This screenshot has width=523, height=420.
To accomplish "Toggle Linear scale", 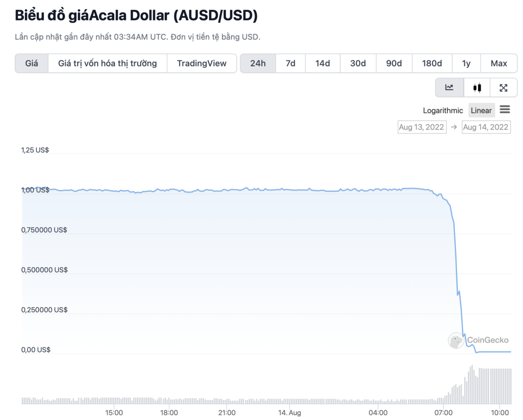I will [481, 111].
